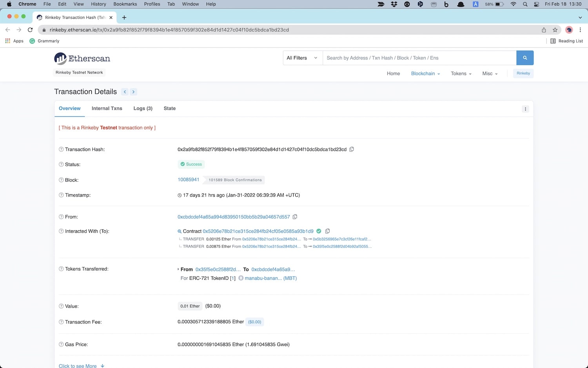This screenshot has height=368, width=588.
Task: Go to previous transaction arrow
Action: [125, 92]
